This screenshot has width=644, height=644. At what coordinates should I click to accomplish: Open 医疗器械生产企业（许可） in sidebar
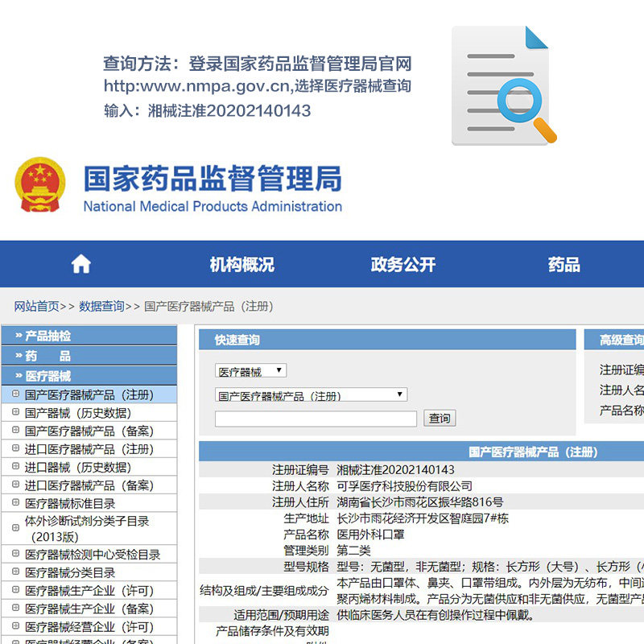89,591
